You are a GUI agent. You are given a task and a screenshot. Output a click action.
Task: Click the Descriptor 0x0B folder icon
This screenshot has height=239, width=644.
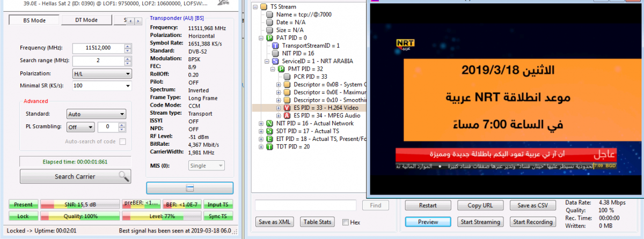[287, 85]
